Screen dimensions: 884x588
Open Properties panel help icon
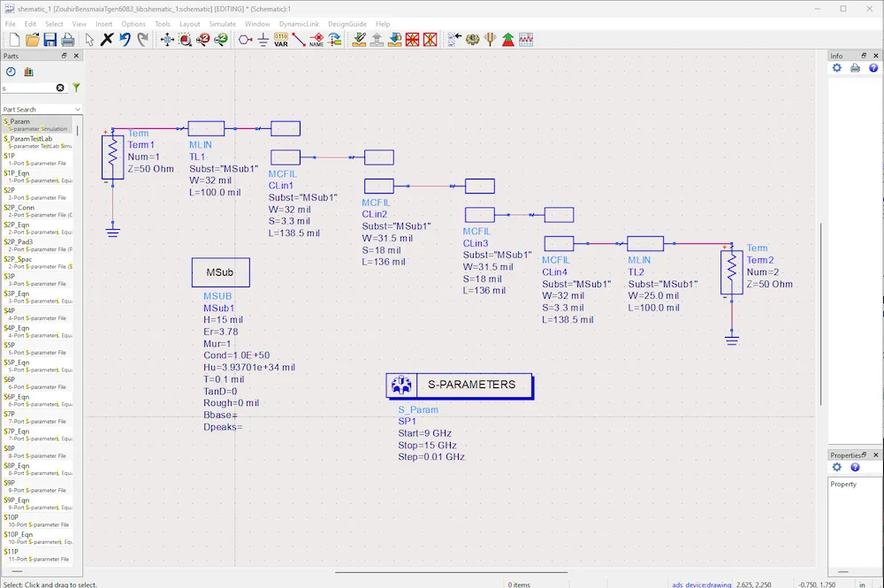(x=855, y=468)
